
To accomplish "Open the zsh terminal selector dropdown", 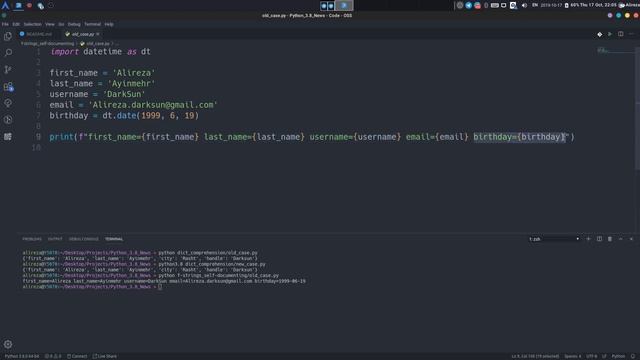I will [554, 239].
